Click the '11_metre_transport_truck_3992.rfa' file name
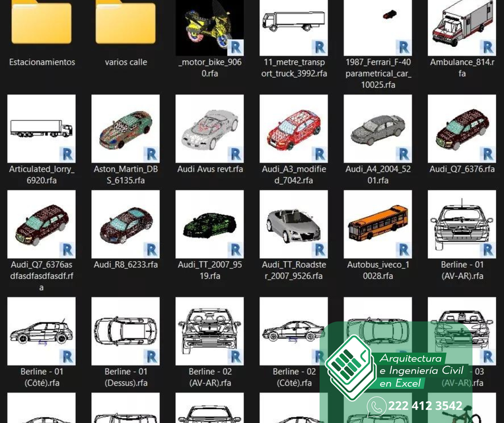Viewport: 504px width, 423px height. tap(294, 67)
